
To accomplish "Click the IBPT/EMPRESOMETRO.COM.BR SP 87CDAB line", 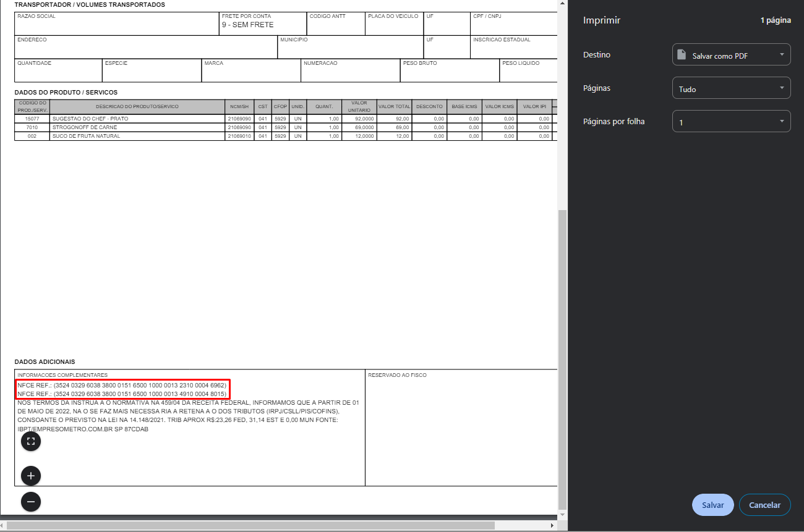I will pyautogui.click(x=83, y=429).
